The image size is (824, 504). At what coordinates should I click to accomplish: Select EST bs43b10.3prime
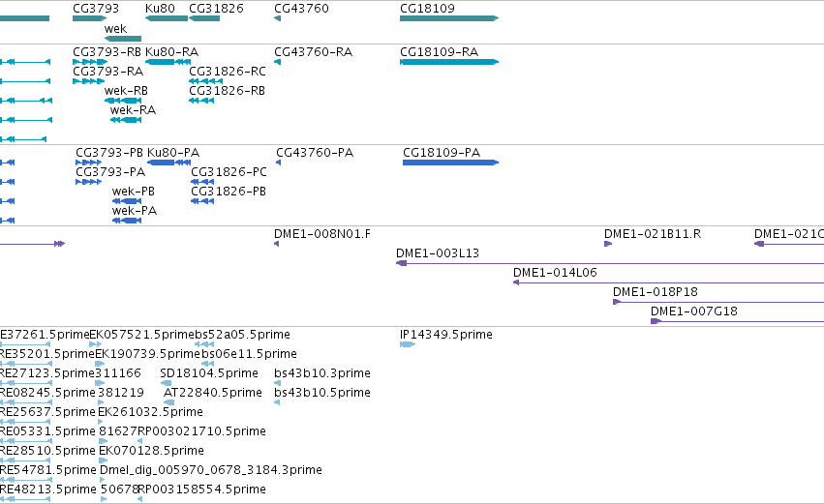[322, 373]
